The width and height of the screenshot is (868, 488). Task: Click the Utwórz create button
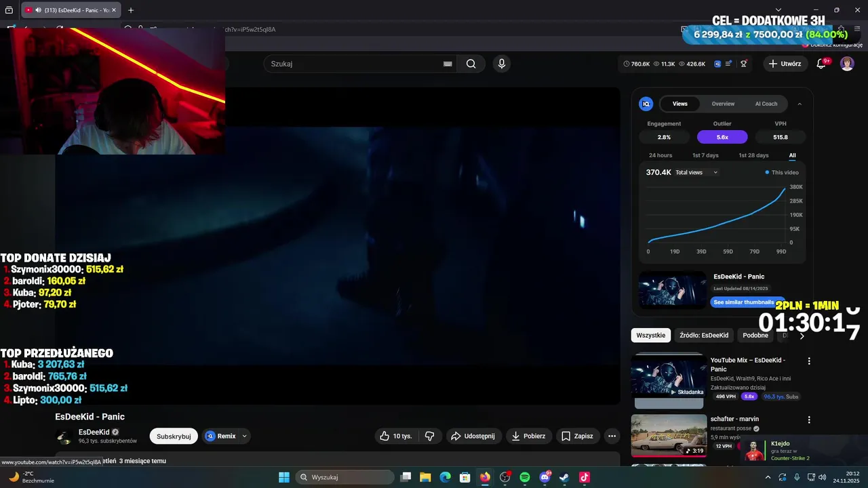[785, 64]
